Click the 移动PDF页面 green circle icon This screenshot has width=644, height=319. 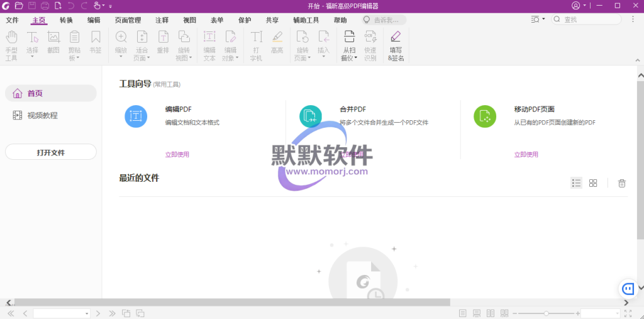485,116
